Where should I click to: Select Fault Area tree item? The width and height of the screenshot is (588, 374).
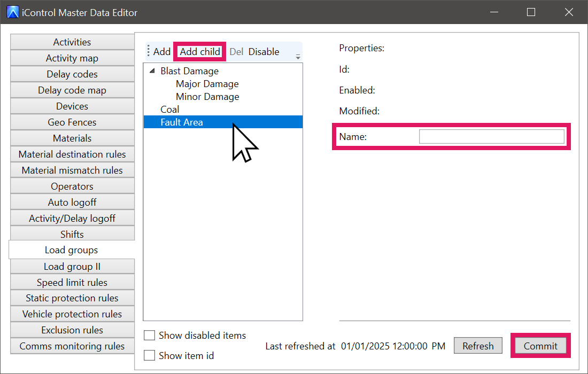[223, 122]
